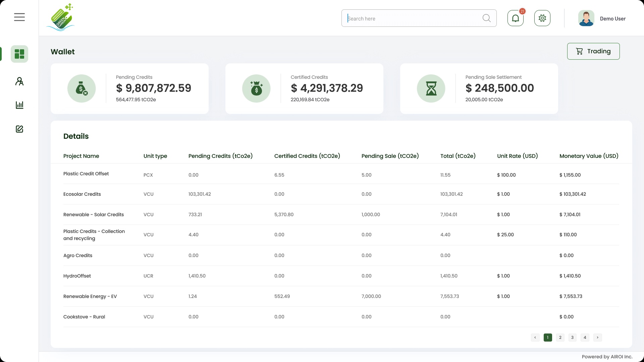
Task: Open settings gear icon
Action: pos(542,18)
